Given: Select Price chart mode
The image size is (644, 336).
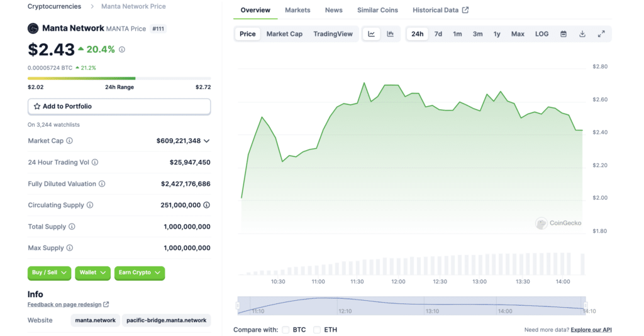Looking at the screenshot, I should pyautogui.click(x=248, y=34).
